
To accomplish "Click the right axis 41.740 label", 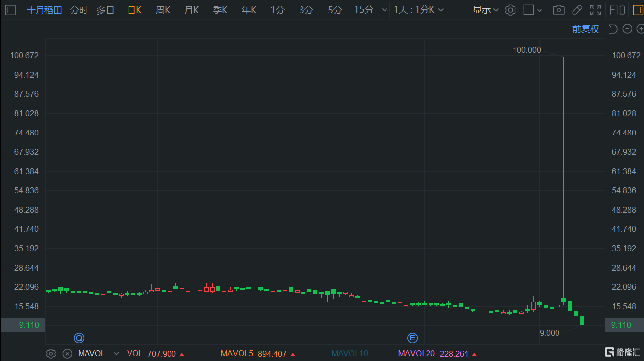I will 624,229.
